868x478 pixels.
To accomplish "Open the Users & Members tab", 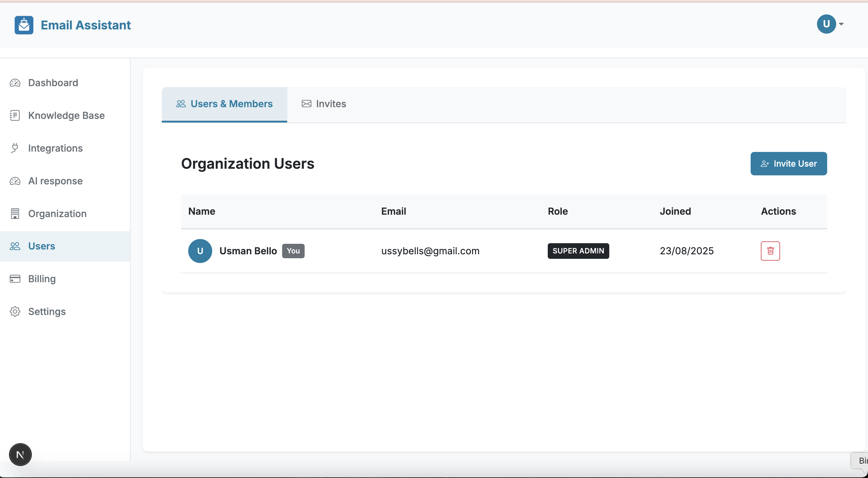I will 224,104.
